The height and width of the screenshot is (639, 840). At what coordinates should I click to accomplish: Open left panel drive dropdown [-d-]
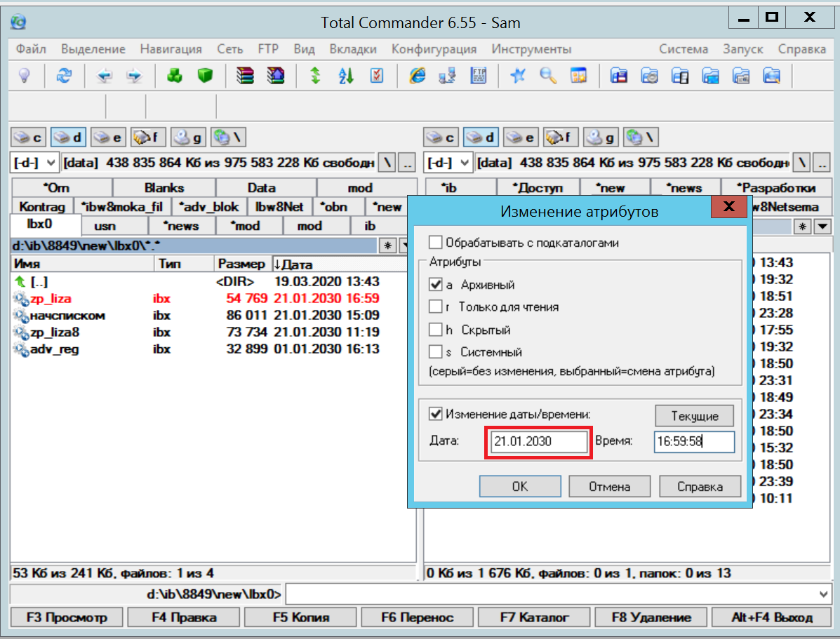34,162
